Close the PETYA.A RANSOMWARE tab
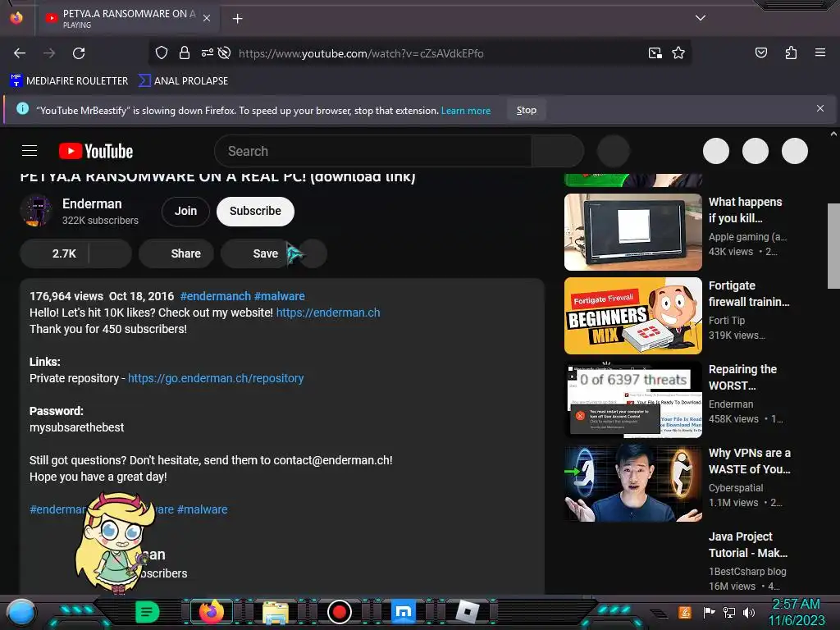Screen dimensions: 840x630 point(207,18)
